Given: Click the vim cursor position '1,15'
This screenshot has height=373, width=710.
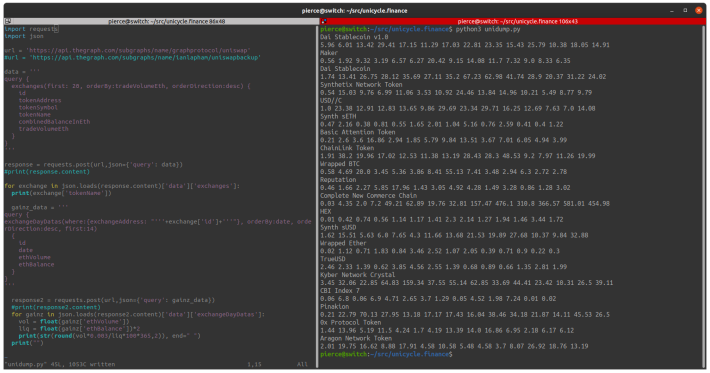Looking at the screenshot, I should click(254, 364).
